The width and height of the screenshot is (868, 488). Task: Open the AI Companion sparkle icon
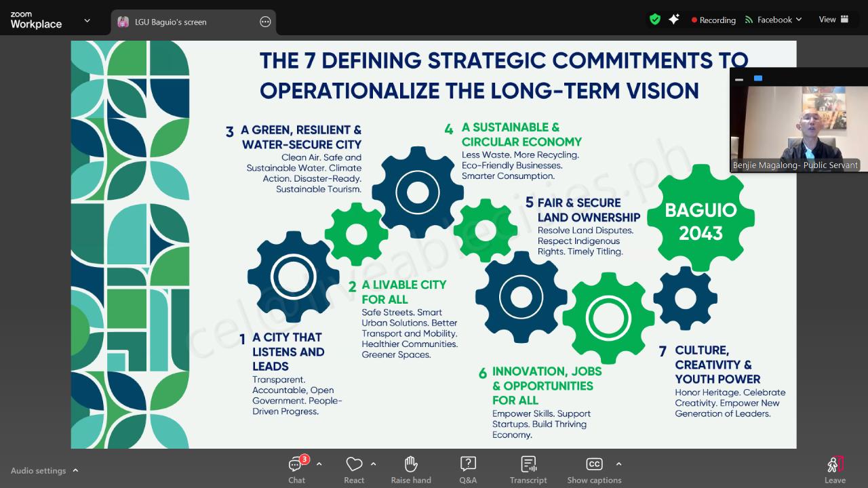[674, 20]
